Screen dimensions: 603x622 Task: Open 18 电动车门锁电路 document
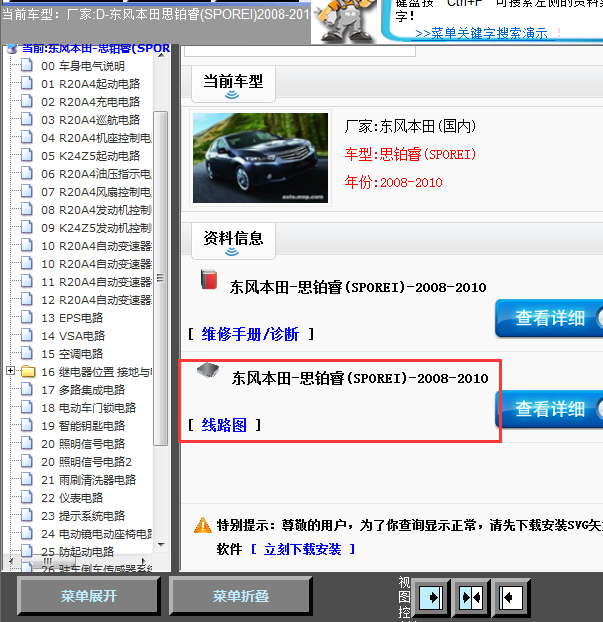point(88,408)
